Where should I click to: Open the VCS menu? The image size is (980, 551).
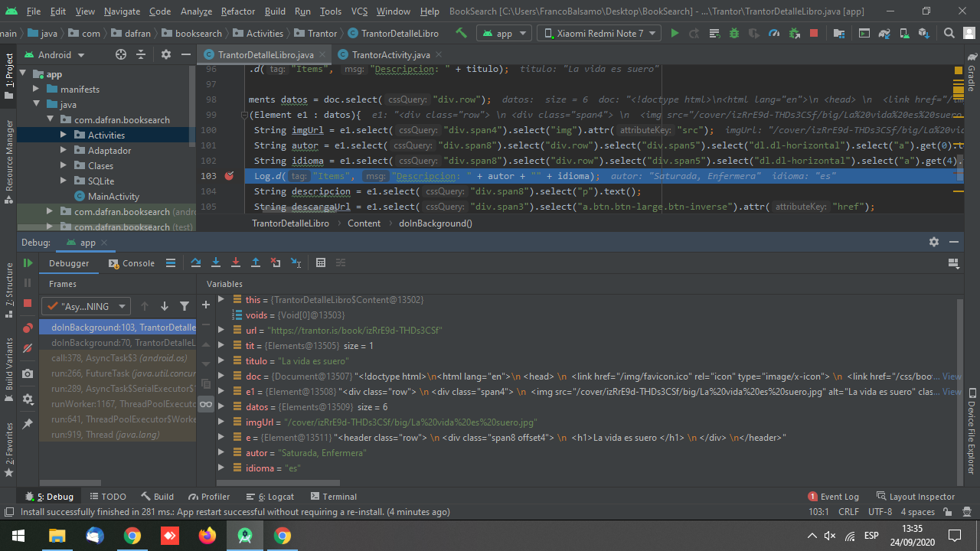(x=360, y=11)
